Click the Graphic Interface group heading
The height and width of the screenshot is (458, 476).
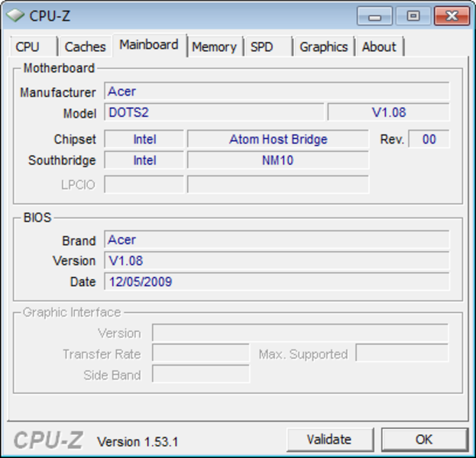click(x=72, y=312)
